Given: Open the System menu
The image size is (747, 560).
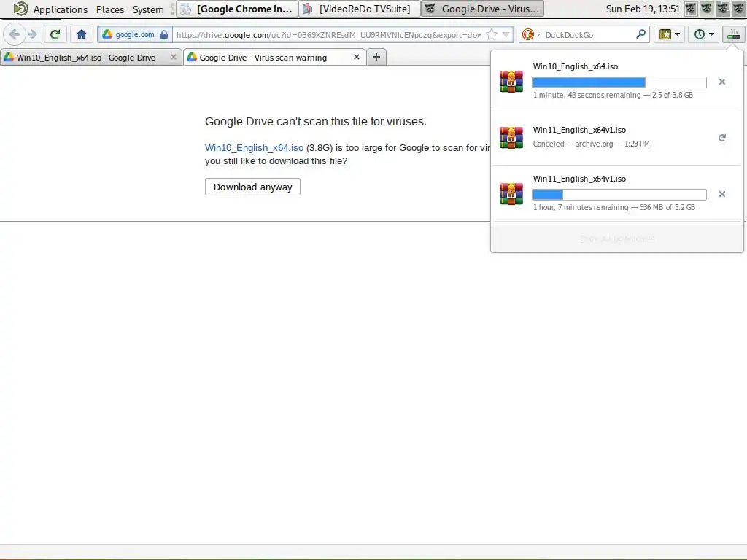Looking at the screenshot, I should coord(148,9).
